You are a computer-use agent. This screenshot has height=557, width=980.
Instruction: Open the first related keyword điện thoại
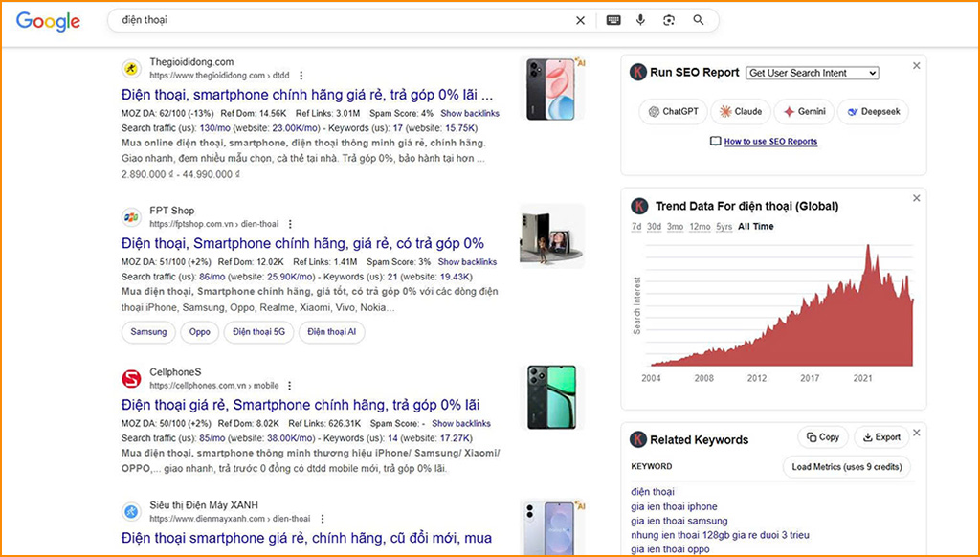[653, 492]
